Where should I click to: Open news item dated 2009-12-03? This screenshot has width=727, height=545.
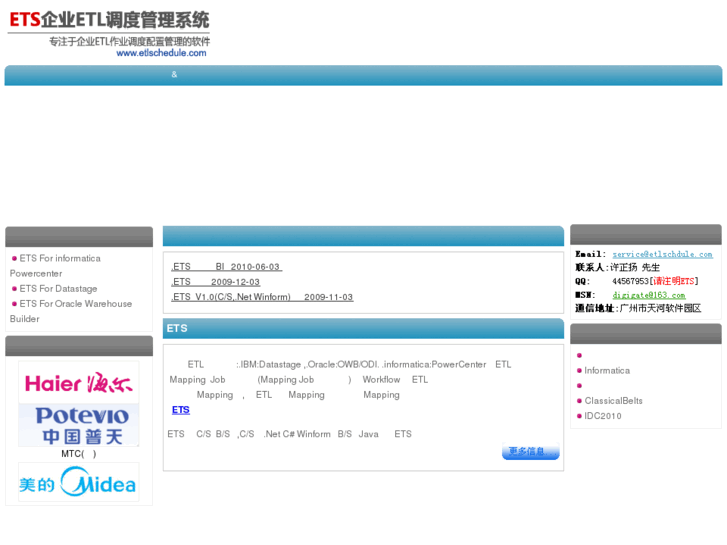click(216, 282)
